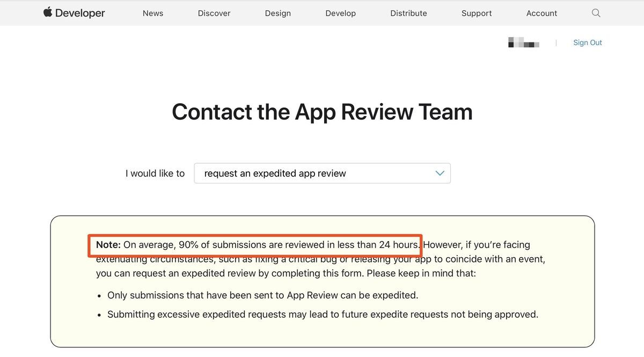The image size is (644, 357).
Task: Go to the Discover section
Action: click(214, 13)
